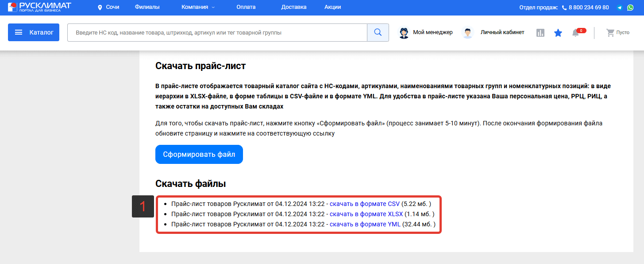Click the magnifier search button

pos(378,32)
